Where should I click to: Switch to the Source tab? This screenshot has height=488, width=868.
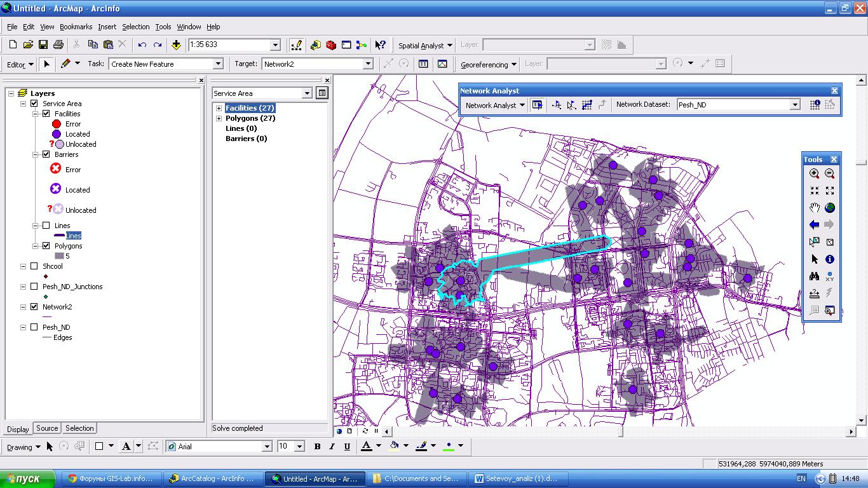pos(47,428)
